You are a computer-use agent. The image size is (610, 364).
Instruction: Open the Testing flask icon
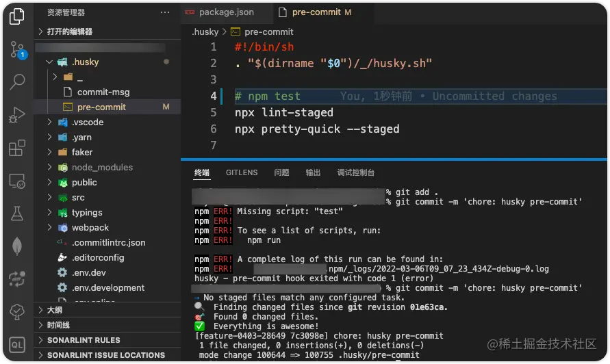17,213
